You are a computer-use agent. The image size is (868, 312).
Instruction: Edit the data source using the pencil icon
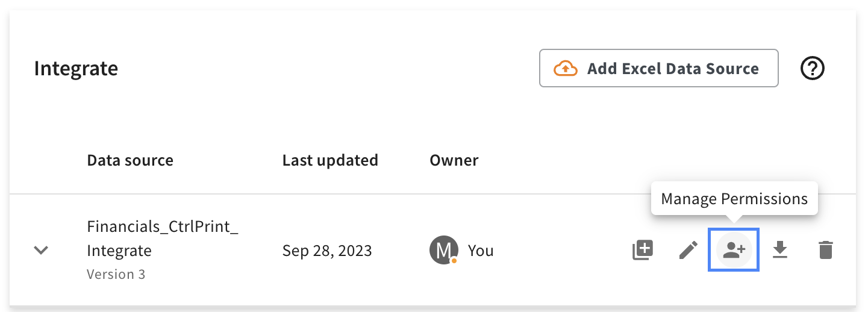[688, 250]
